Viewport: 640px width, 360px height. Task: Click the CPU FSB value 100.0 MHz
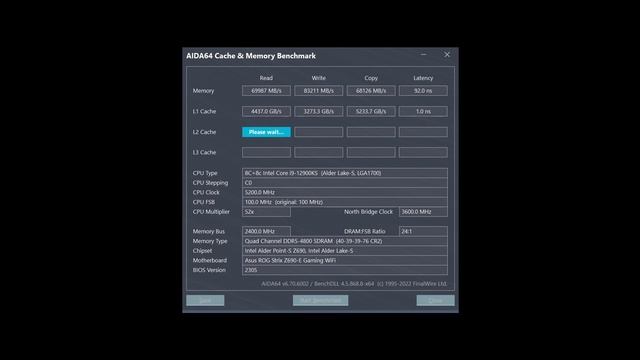[x=345, y=202]
